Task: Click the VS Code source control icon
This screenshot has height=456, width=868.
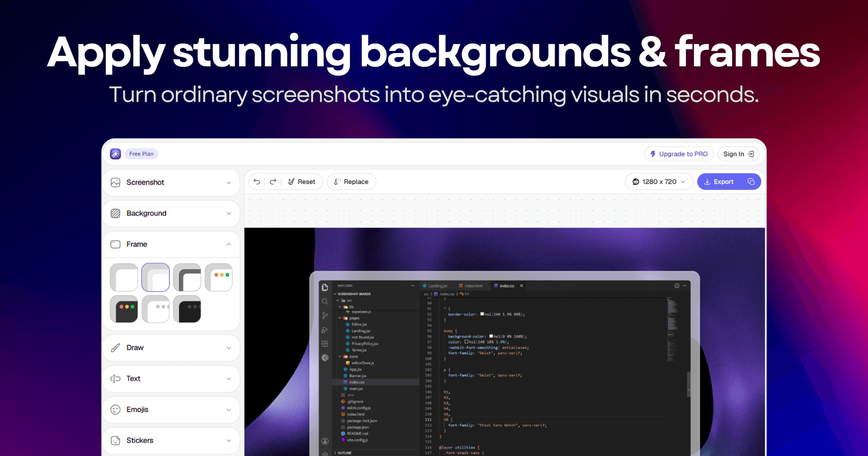Action: (x=325, y=316)
